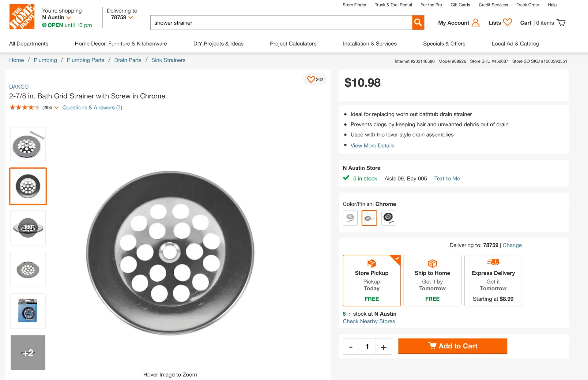Image resolution: width=588 pixels, height=380 pixels.
Task: Select Ship to Home fulfillment option
Action: 432,280
